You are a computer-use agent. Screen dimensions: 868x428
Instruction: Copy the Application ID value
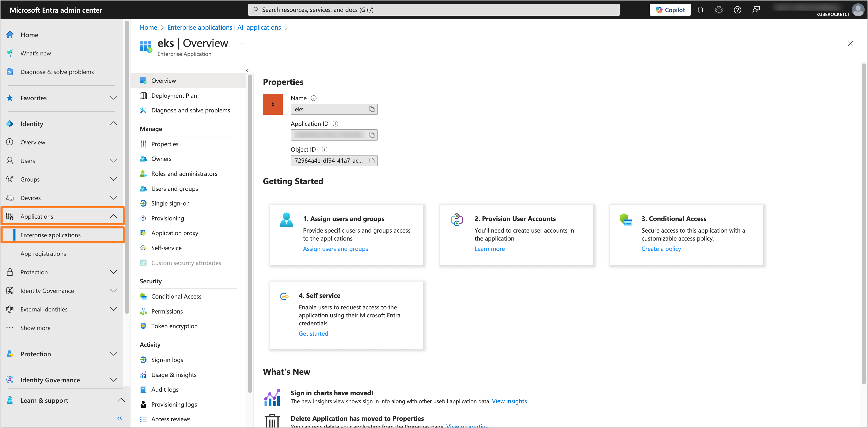(x=372, y=135)
